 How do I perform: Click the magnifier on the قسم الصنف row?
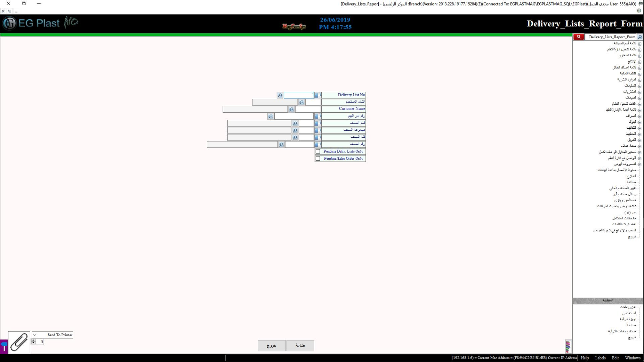pos(295,124)
